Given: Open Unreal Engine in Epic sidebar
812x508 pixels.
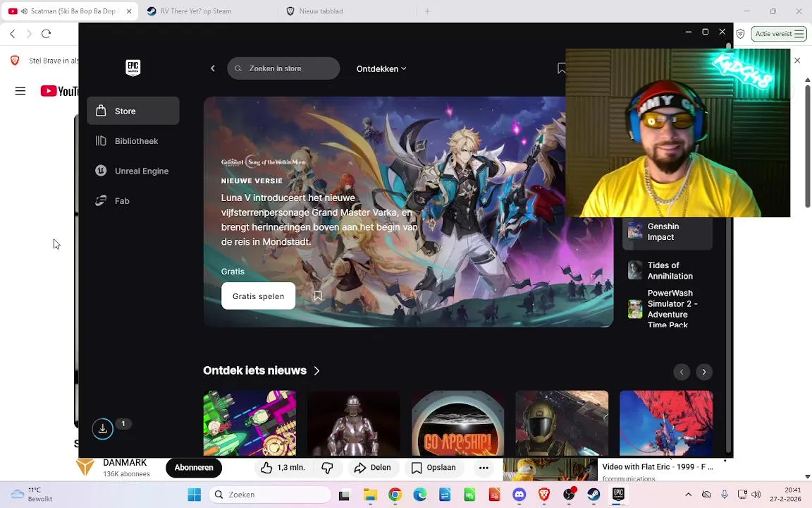Looking at the screenshot, I should click(x=133, y=171).
